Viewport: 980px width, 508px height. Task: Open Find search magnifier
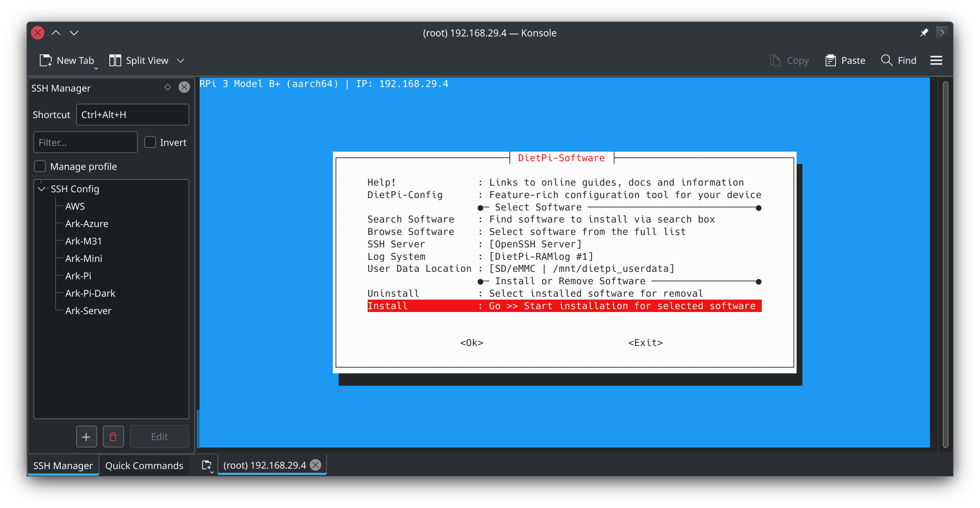pyautogui.click(x=886, y=60)
